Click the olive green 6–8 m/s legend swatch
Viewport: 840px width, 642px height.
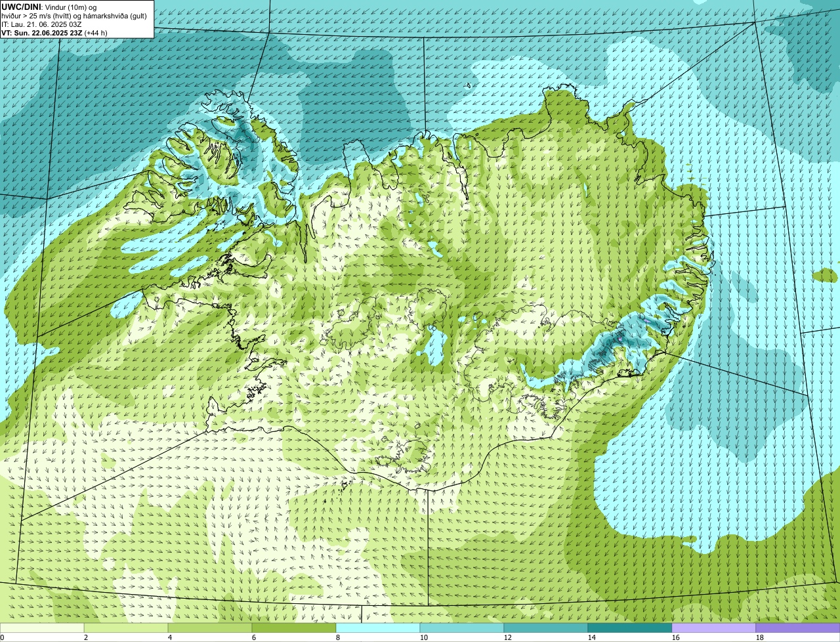pos(294,628)
